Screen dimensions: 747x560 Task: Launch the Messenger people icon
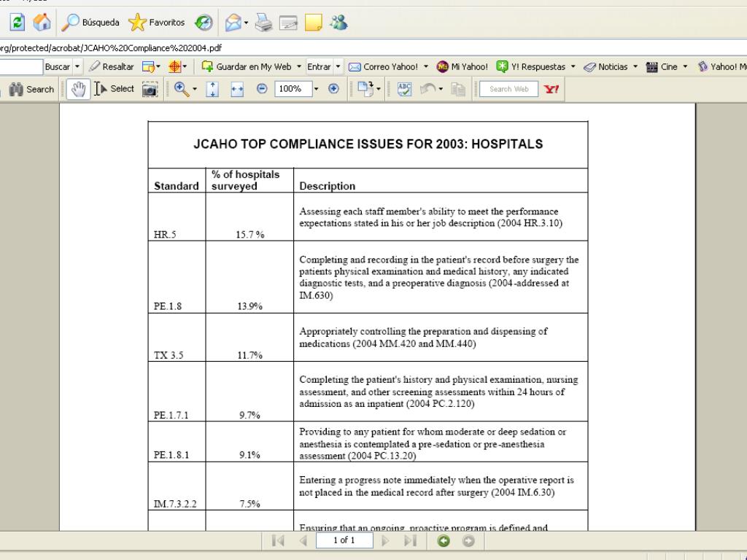338,22
